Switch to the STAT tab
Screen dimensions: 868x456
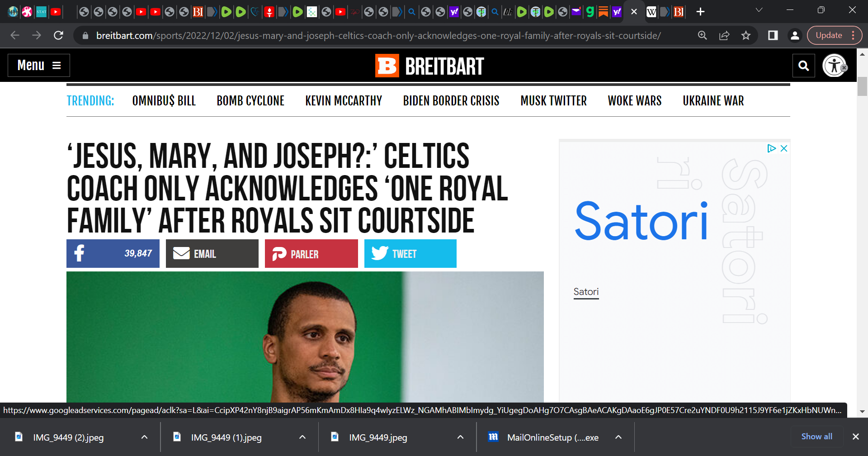[x=42, y=12]
